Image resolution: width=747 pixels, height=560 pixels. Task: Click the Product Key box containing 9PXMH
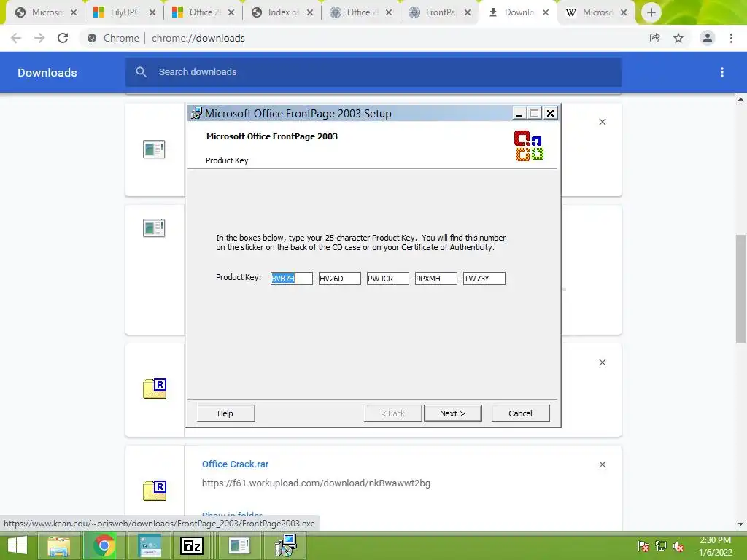click(436, 279)
